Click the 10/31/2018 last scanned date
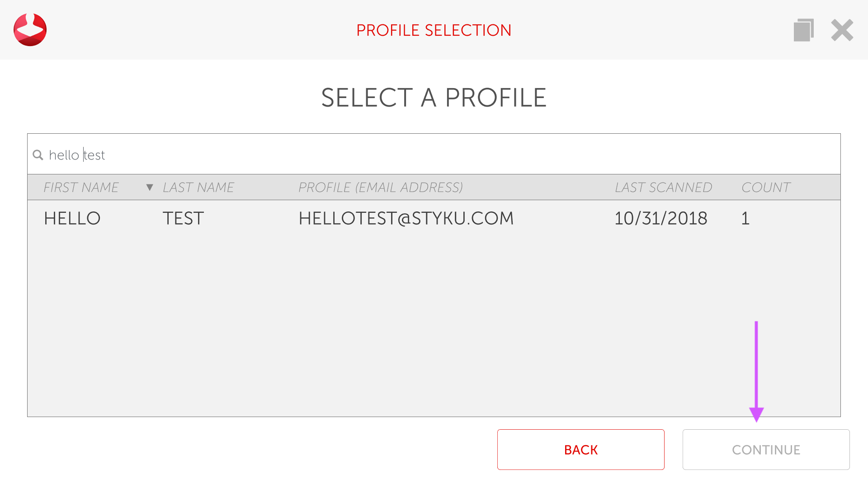 pos(660,218)
